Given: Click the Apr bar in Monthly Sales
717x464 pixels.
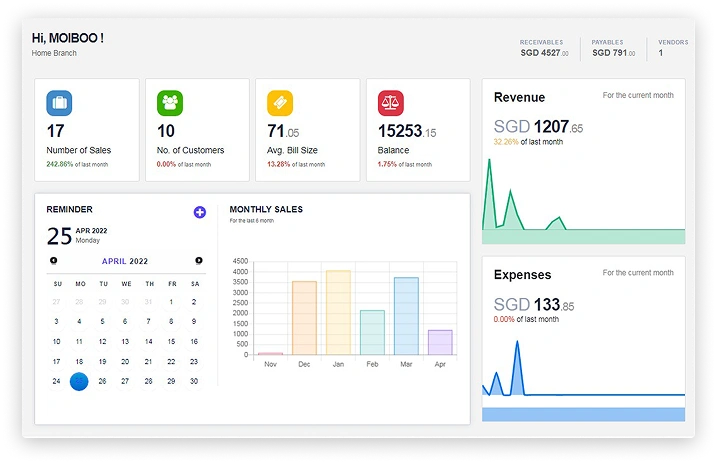Looking at the screenshot, I should click(440, 342).
